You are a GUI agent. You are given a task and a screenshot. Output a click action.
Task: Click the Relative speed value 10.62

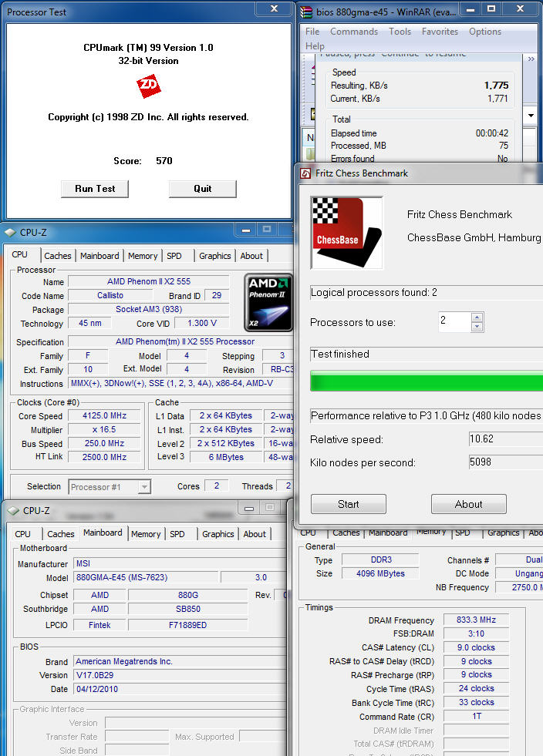(506, 439)
